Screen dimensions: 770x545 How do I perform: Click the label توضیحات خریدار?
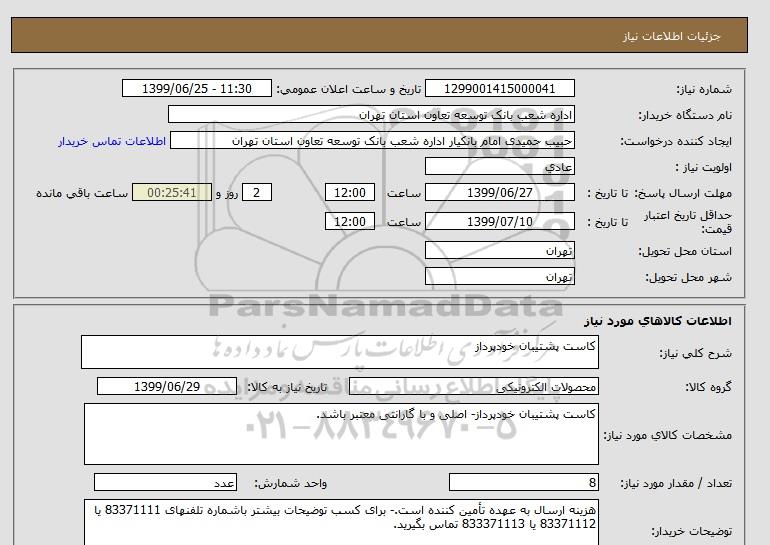coord(691,531)
